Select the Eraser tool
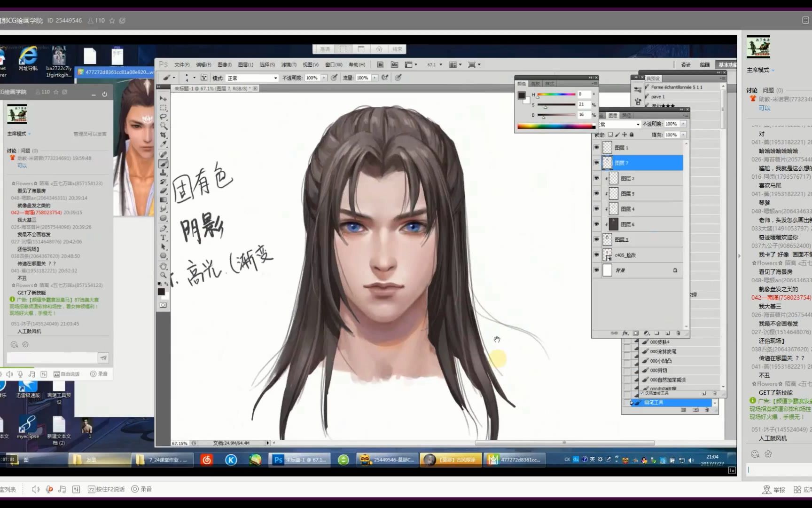 tap(163, 191)
